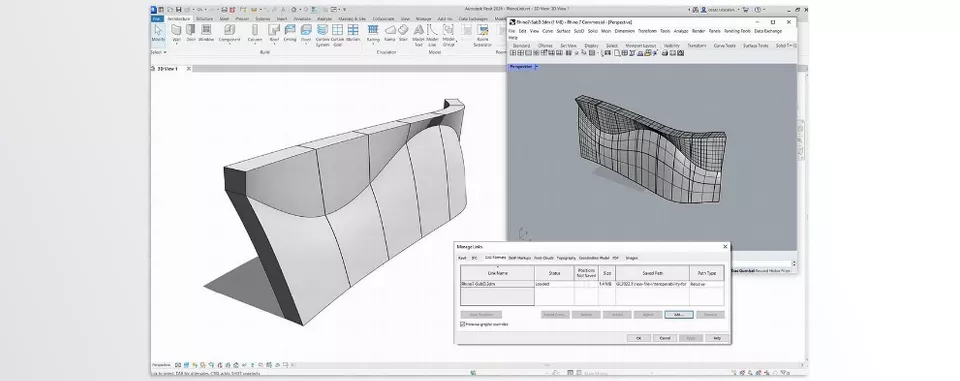
Task: Close the 3D View 1 tab
Action: pos(189,69)
